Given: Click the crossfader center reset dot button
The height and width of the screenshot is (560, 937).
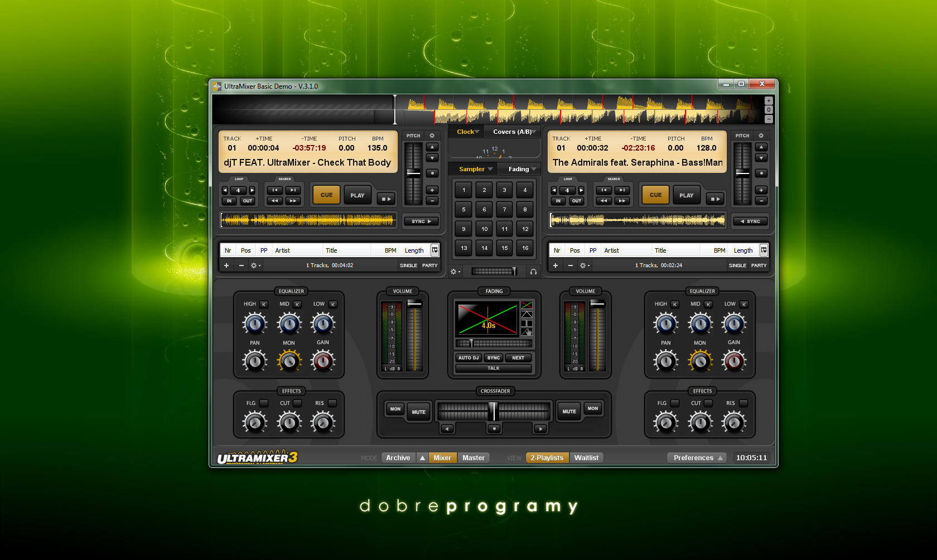Looking at the screenshot, I should (494, 428).
